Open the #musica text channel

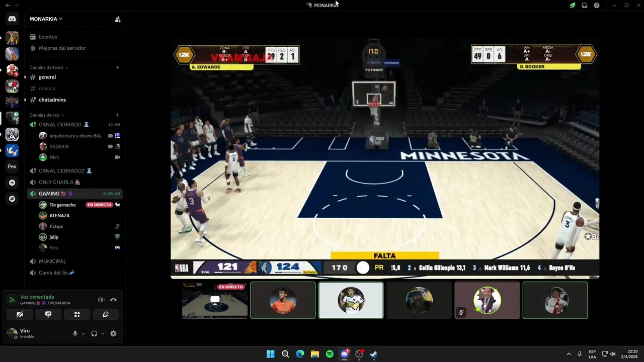tap(74, 88)
